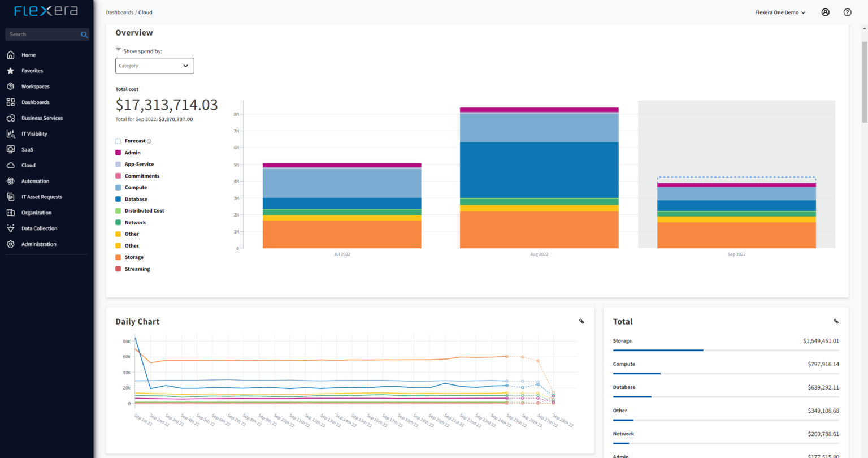
Task: Toggle the Compute series in chart legend
Action: [136, 188]
